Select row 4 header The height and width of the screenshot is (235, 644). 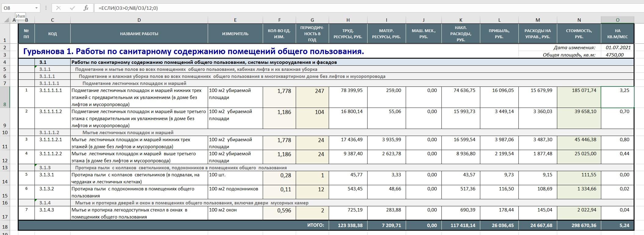5,62
